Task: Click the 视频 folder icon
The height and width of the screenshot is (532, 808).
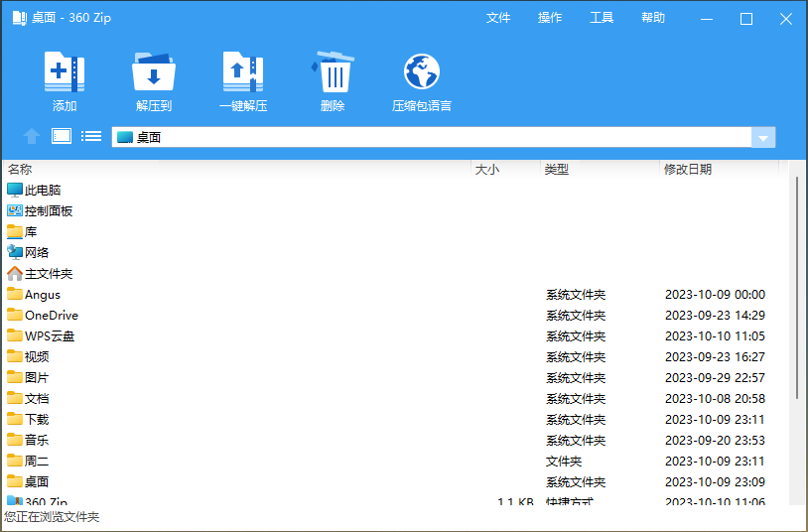Action: (x=15, y=356)
